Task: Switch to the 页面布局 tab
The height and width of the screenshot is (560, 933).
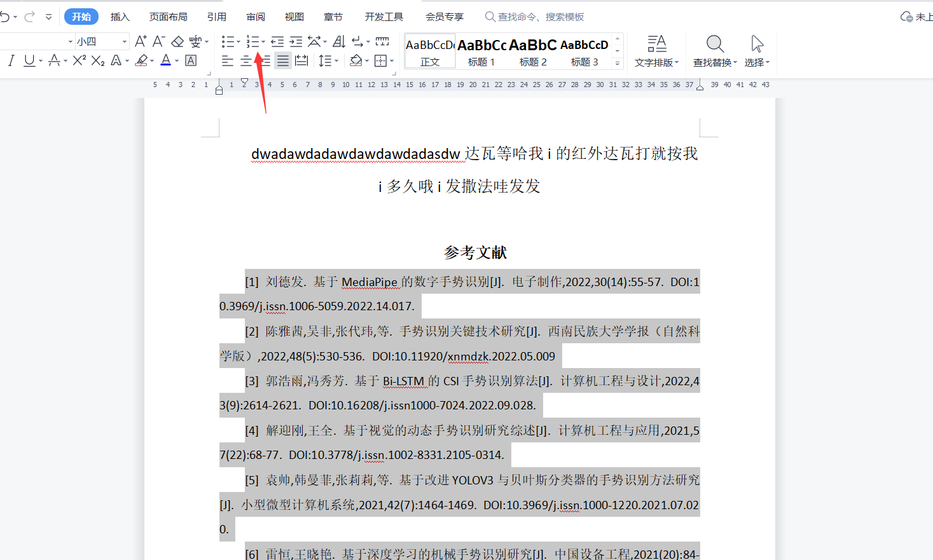Action: [x=169, y=17]
